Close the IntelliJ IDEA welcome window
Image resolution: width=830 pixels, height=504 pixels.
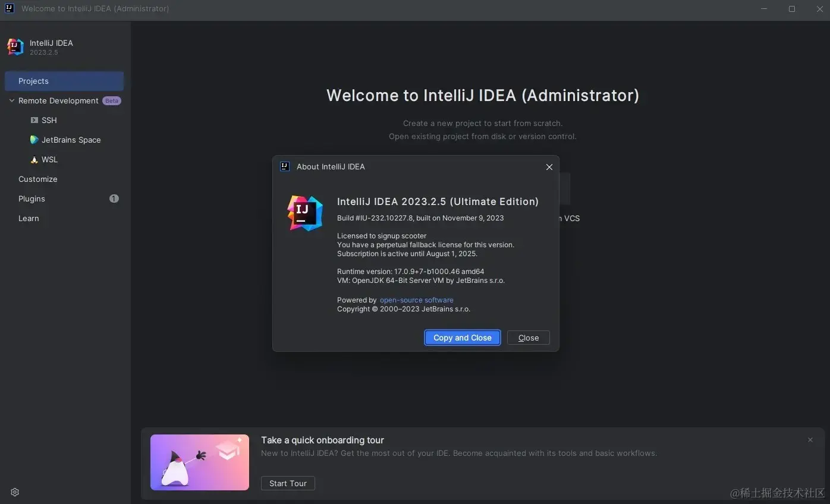[819, 9]
